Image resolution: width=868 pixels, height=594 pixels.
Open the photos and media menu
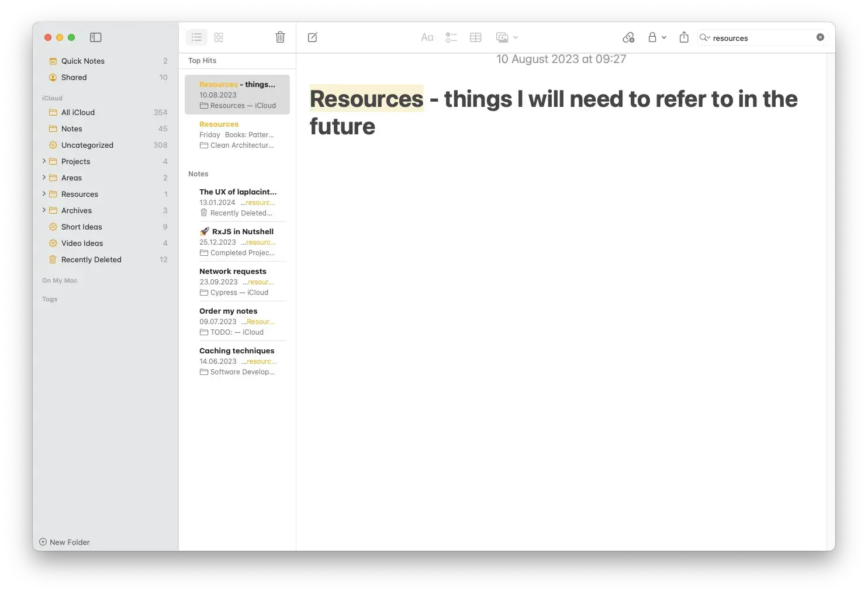[506, 37]
